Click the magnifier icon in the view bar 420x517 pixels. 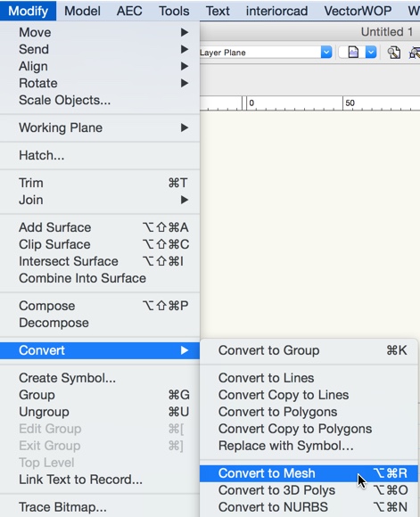click(394, 53)
